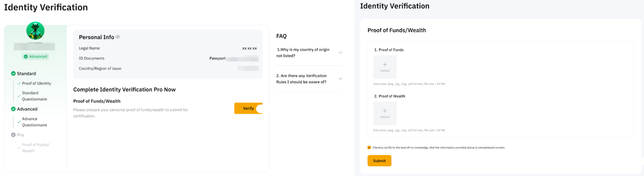Click the Standard level green checkmark icon

13,74
